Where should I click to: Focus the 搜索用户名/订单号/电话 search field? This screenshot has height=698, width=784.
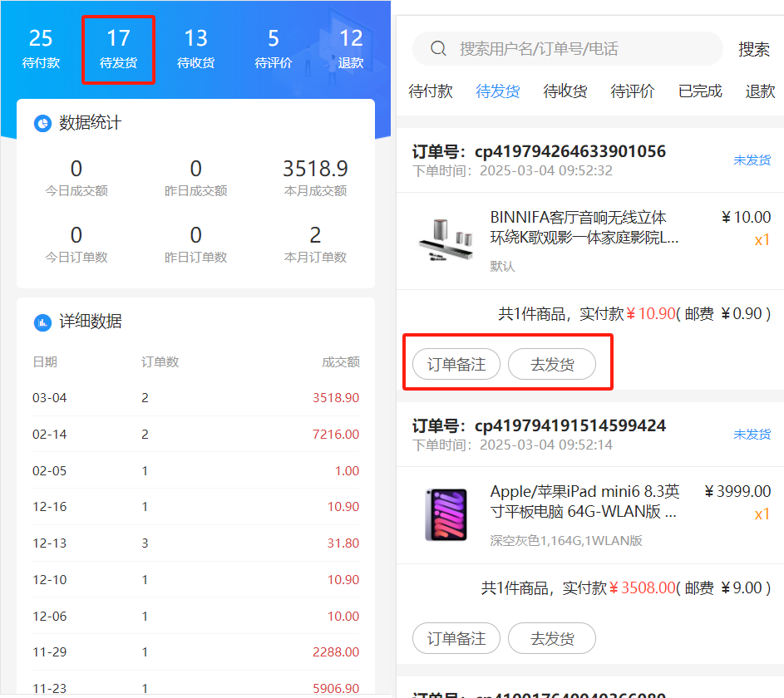[582, 49]
